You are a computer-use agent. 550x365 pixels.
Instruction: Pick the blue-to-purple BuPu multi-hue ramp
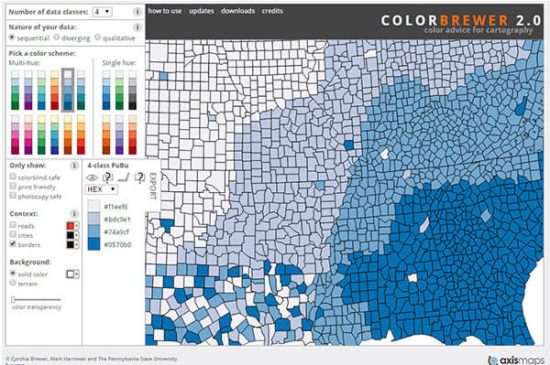(x=28, y=90)
